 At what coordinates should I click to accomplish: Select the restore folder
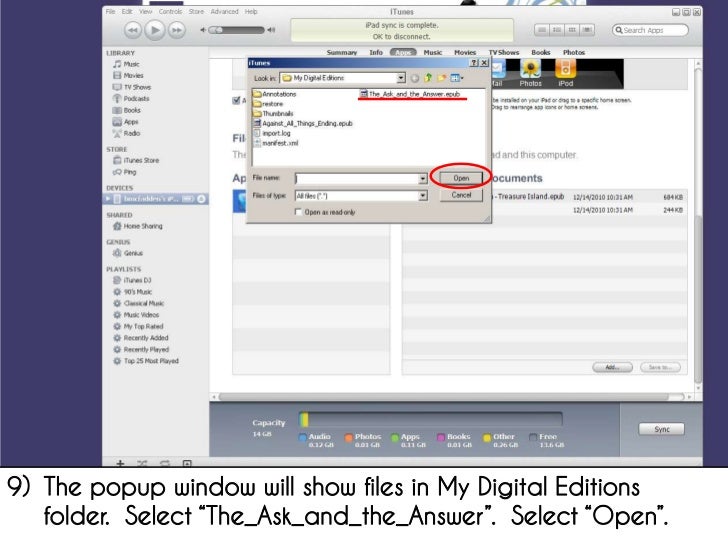point(268,104)
